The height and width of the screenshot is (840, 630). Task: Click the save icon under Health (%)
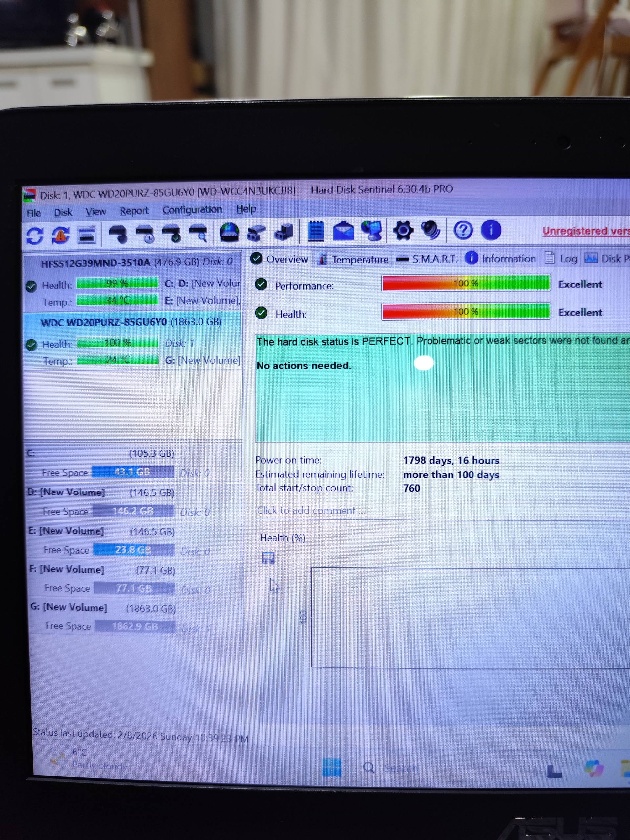pos(268,558)
